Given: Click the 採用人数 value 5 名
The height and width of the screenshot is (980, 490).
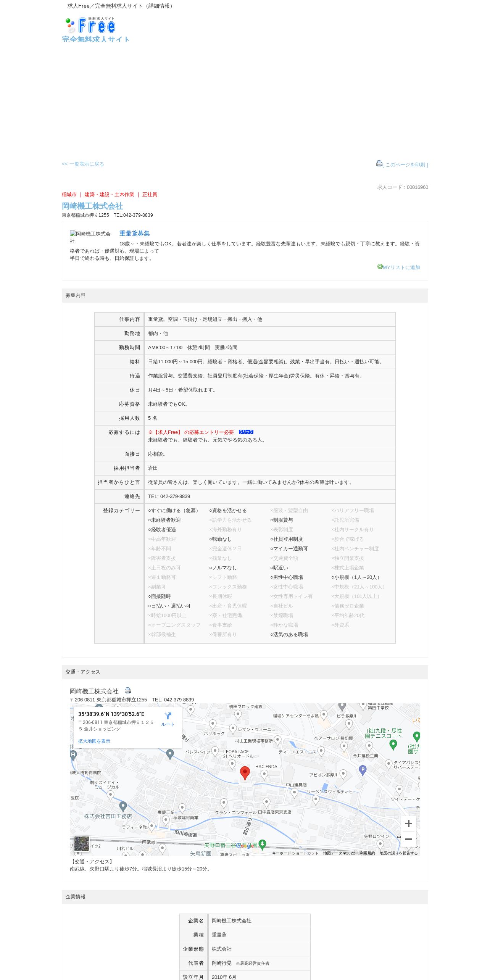Looking at the screenshot, I should [x=153, y=418].
